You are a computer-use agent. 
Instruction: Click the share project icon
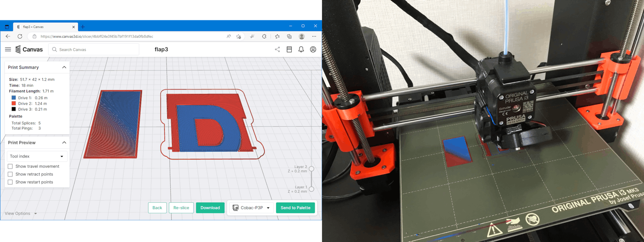[277, 49]
